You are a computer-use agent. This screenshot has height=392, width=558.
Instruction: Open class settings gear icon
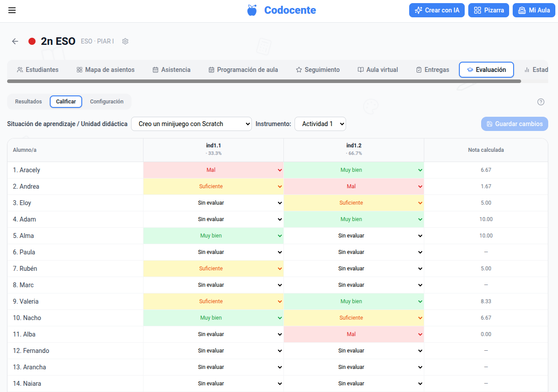coord(125,41)
